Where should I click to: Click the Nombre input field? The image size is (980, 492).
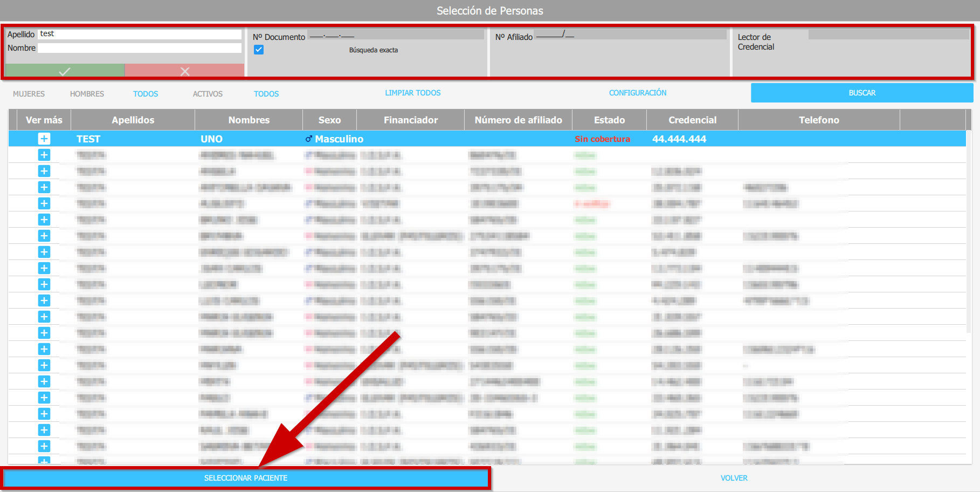pyautogui.click(x=140, y=48)
